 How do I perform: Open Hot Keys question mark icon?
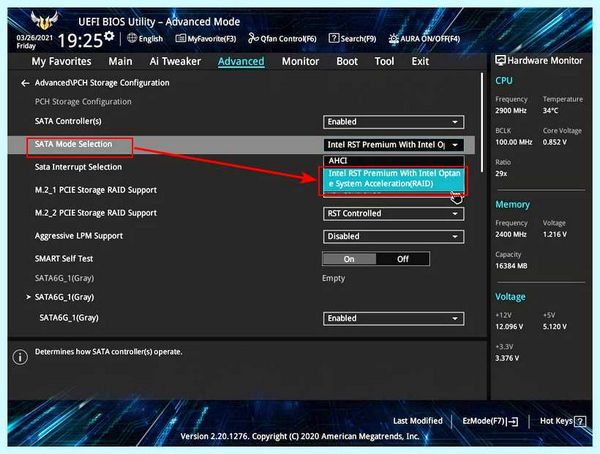click(580, 421)
